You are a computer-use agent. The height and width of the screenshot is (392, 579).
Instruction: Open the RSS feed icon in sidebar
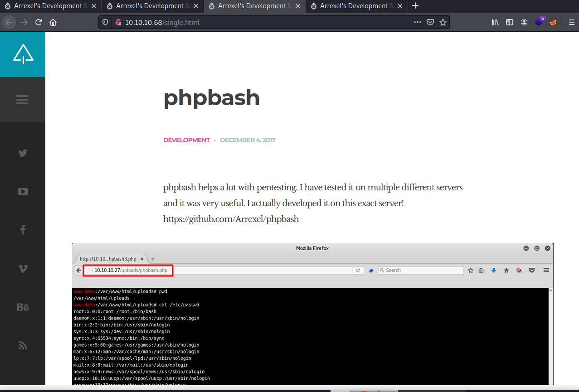[23, 346]
